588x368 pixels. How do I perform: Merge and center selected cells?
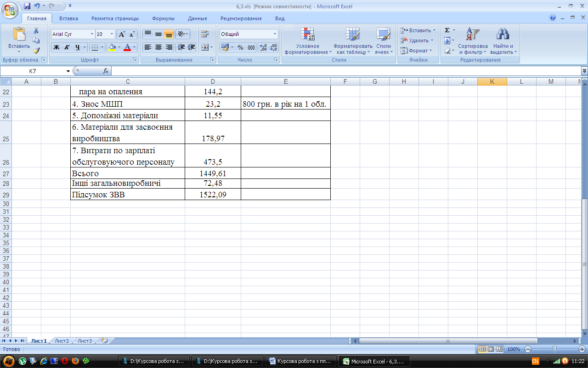click(x=205, y=47)
